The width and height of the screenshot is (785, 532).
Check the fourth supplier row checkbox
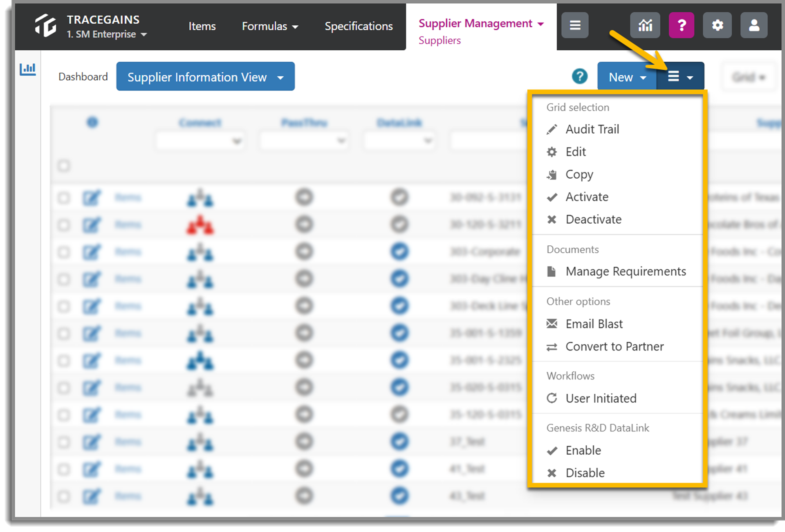[64, 279]
